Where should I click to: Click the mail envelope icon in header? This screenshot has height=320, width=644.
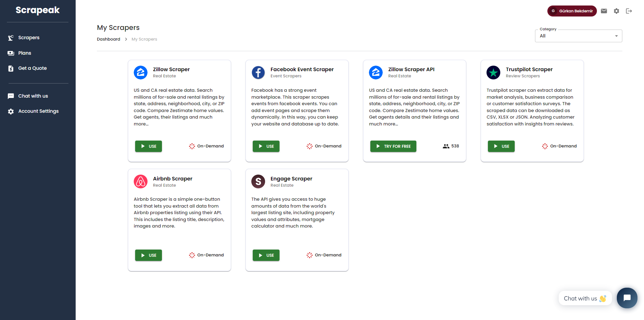[604, 11]
